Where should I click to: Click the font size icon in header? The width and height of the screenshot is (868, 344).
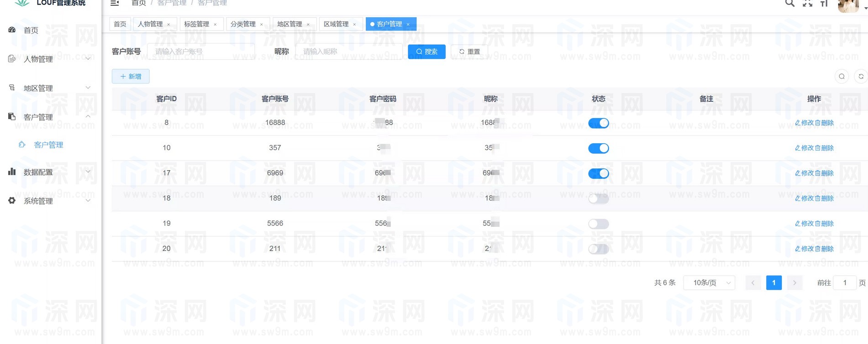point(824,3)
